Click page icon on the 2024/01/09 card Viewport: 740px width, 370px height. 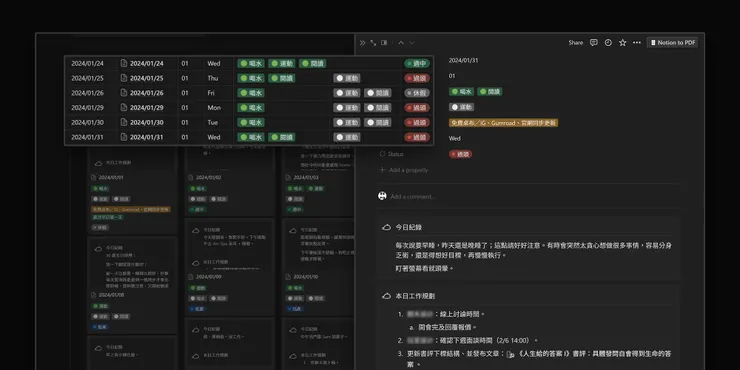point(191,277)
